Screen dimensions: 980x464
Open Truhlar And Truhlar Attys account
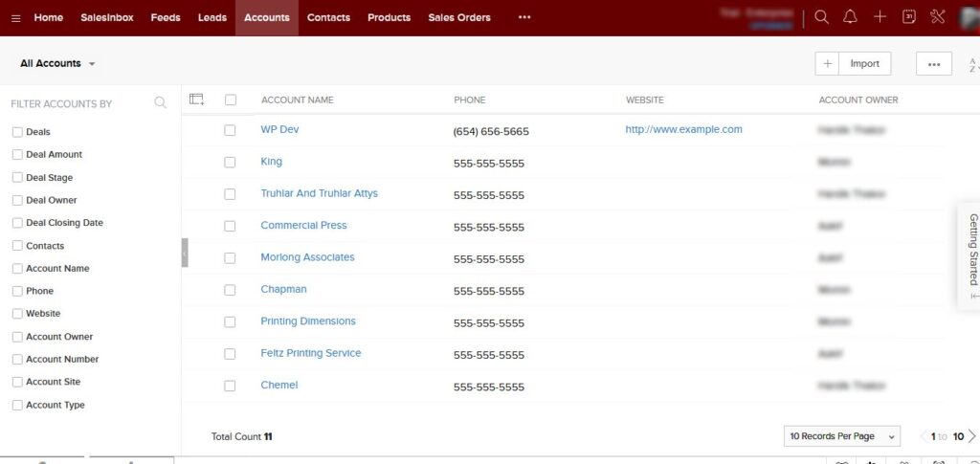tap(320, 193)
